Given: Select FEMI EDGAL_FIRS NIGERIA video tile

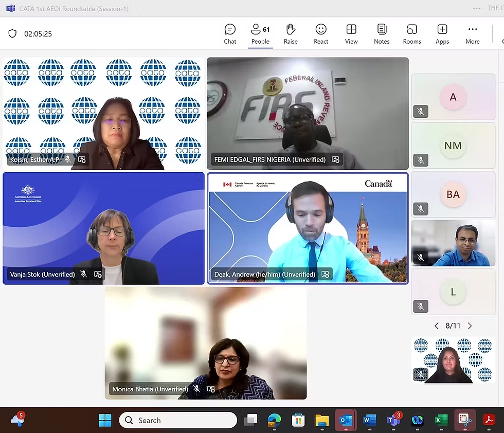Looking at the screenshot, I should [308, 114].
